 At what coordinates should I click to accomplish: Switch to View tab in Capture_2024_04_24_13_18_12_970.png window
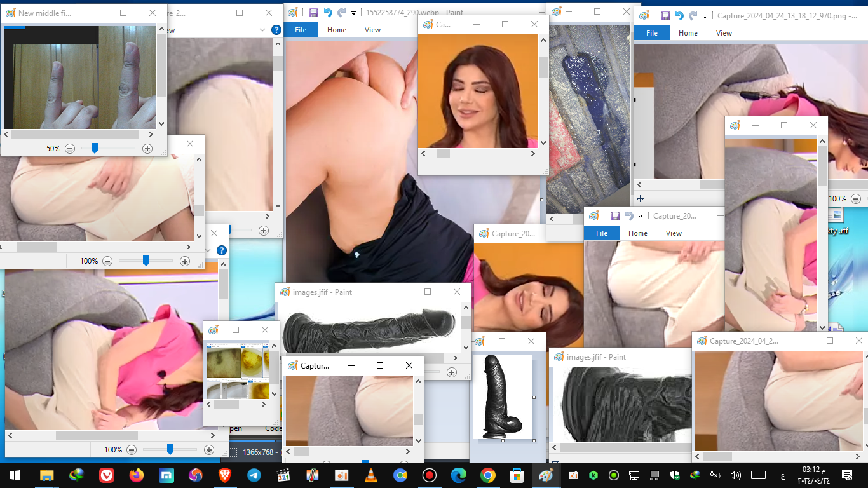coord(724,33)
